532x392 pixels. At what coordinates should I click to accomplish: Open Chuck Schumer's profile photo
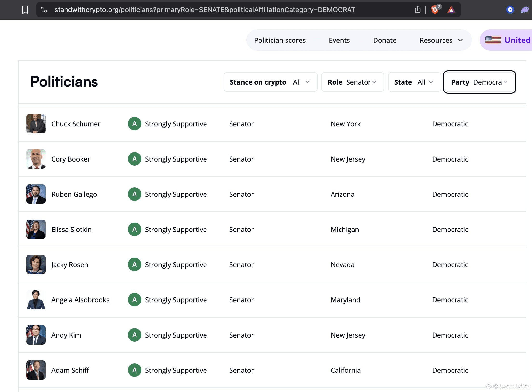[x=36, y=124]
